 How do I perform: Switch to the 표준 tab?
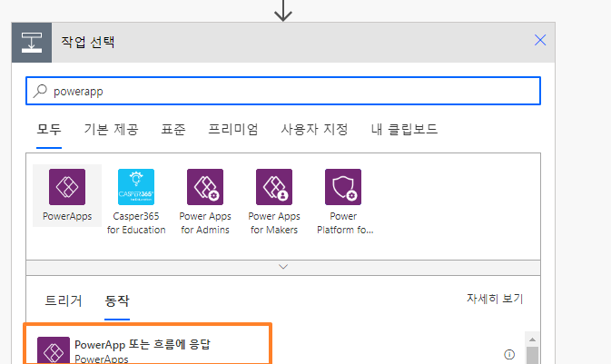(x=173, y=129)
